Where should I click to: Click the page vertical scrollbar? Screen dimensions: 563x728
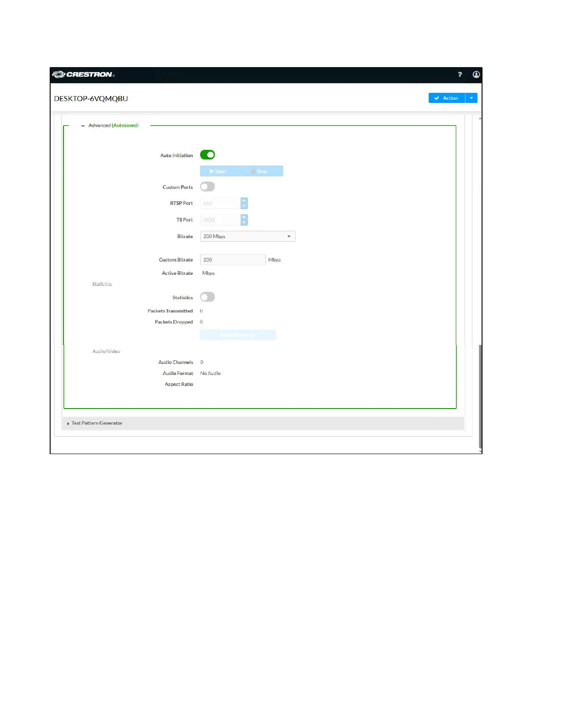480,395
